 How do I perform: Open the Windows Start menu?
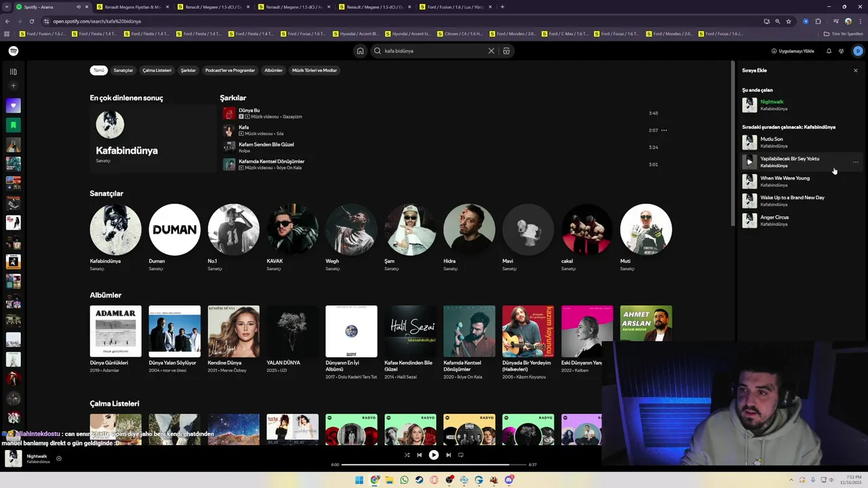pos(359,480)
